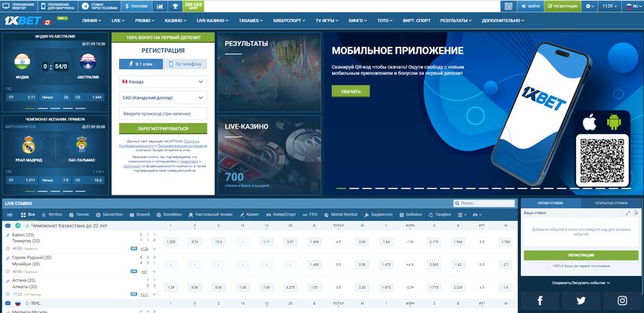Open the Бинго menu

(x=357, y=20)
